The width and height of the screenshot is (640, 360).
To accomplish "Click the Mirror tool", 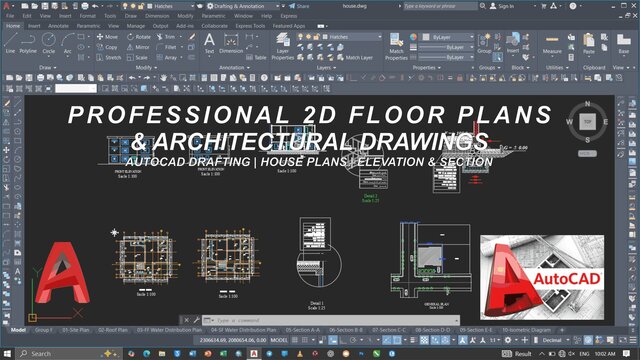I will click(x=138, y=47).
